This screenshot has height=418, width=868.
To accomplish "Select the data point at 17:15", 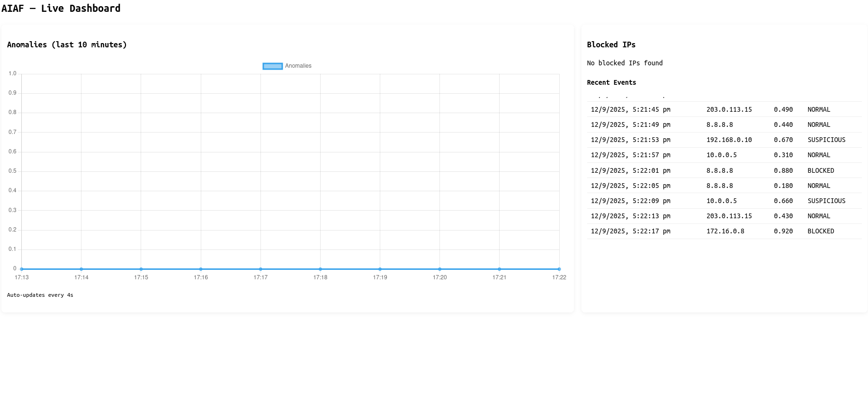I will (x=141, y=269).
